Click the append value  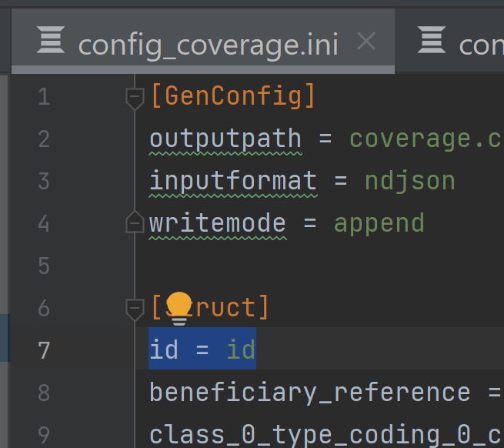379,224
